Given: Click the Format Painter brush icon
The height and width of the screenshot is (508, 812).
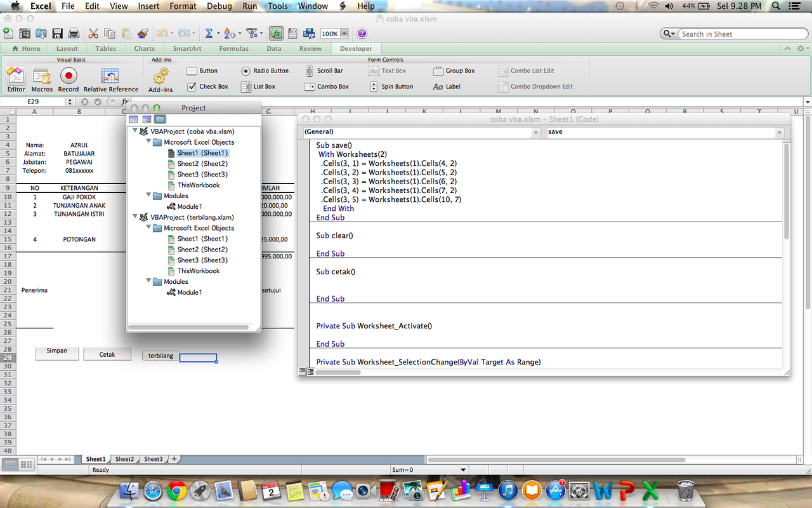Looking at the screenshot, I should pos(143,34).
